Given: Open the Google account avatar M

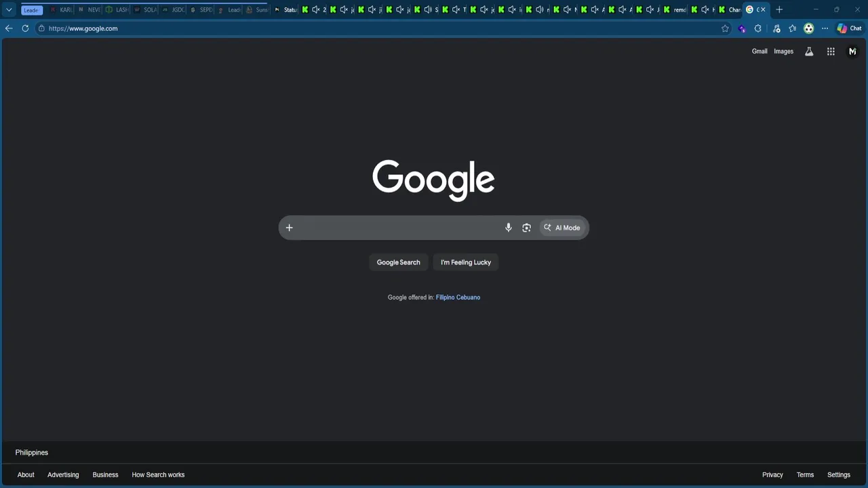Looking at the screenshot, I should [x=852, y=52].
